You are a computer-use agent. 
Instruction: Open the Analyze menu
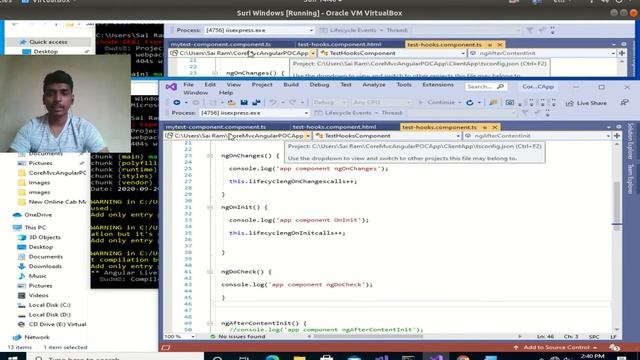pos(373,84)
